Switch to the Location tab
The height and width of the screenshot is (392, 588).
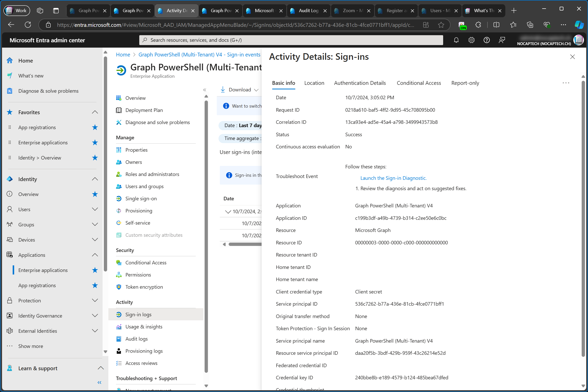coord(314,83)
